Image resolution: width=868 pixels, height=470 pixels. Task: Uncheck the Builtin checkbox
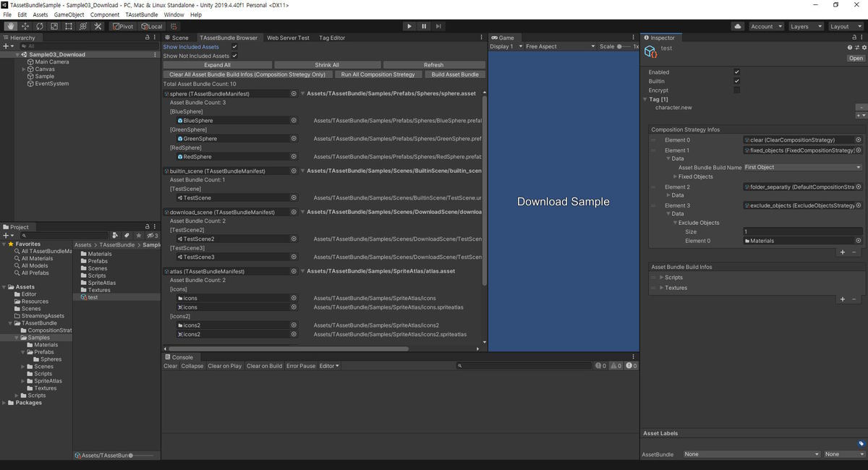pos(736,81)
